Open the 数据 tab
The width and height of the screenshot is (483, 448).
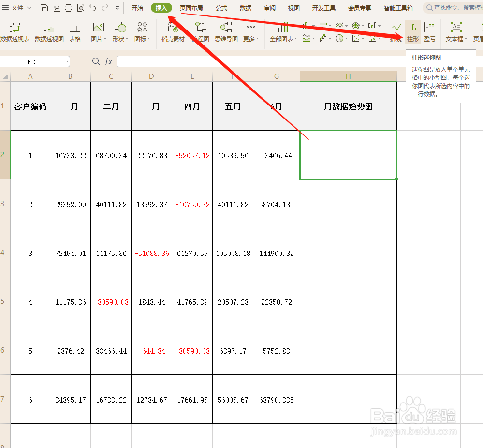pyautogui.click(x=246, y=8)
